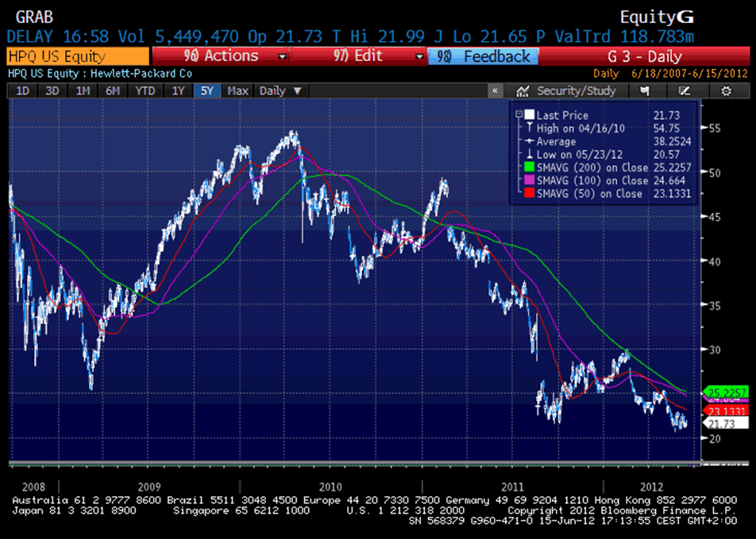Image resolution: width=756 pixels, height=539 pixels.
Task: Click the horizontal scrollbar below chart
Action: [x=379, y=464]
